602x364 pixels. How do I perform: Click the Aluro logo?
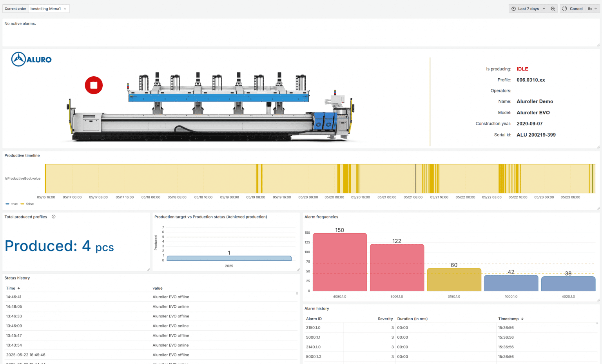click(31, 59)
